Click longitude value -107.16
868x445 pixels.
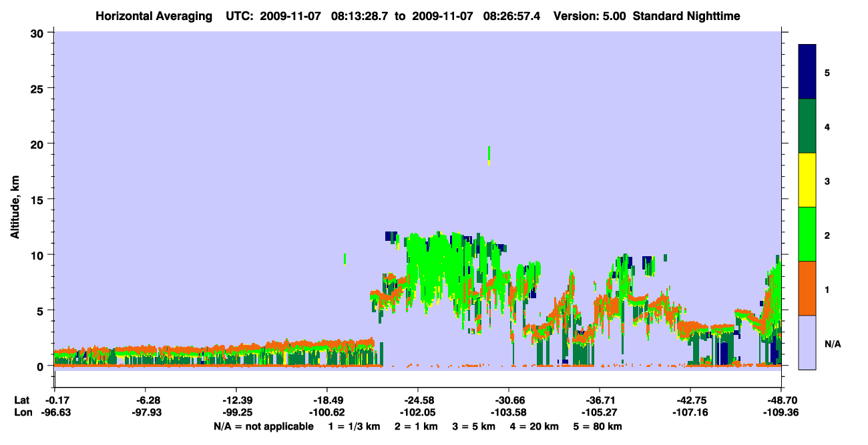point(690,412)
